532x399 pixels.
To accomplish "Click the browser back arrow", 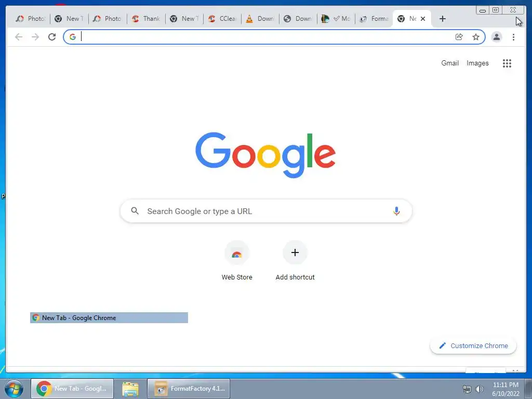I will tap(19, 37).
